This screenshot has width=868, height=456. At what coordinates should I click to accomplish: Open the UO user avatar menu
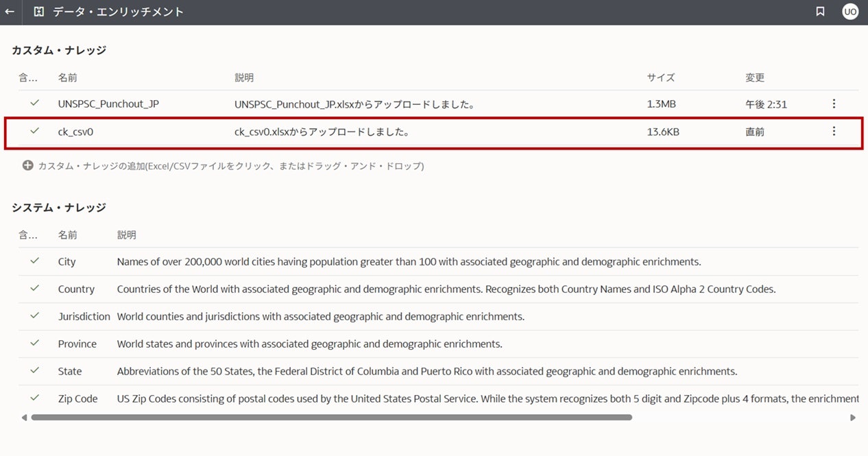point(850,12)
